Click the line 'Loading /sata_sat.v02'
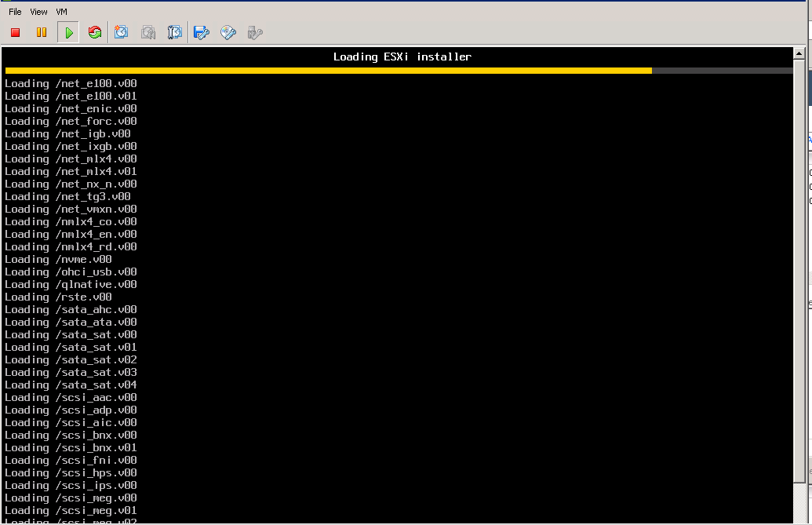The image size is (812, 525). click(x=71, y=360)
